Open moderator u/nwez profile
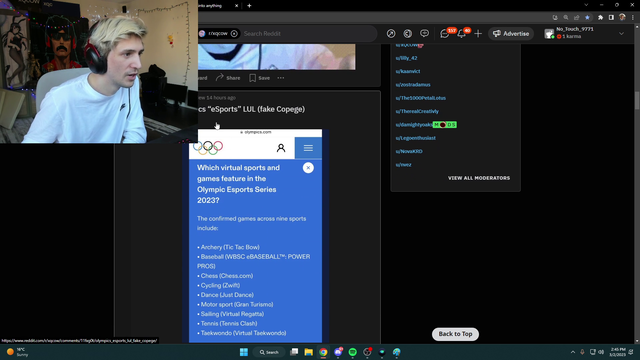This screenshot has height=360, width=640. tap(403, 165)
